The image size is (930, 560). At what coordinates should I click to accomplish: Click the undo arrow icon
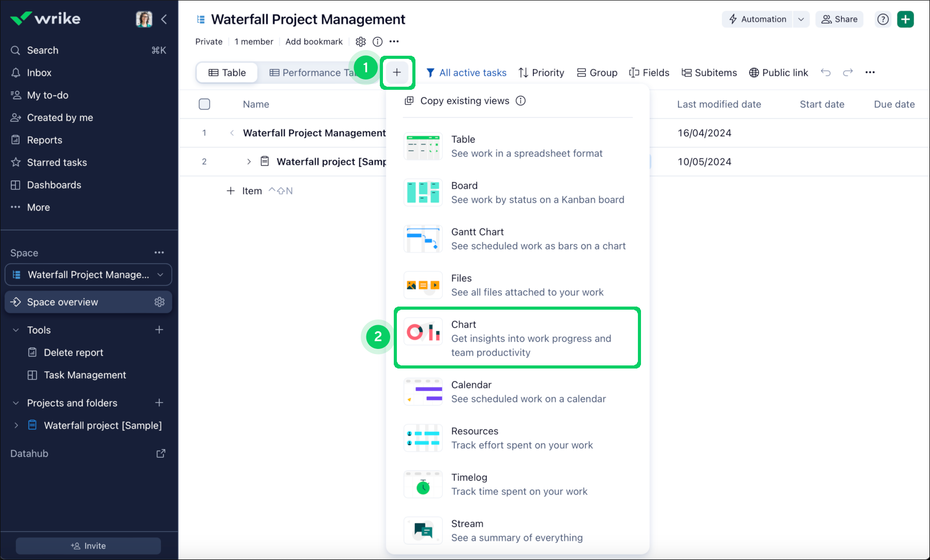tap(826, 73)
